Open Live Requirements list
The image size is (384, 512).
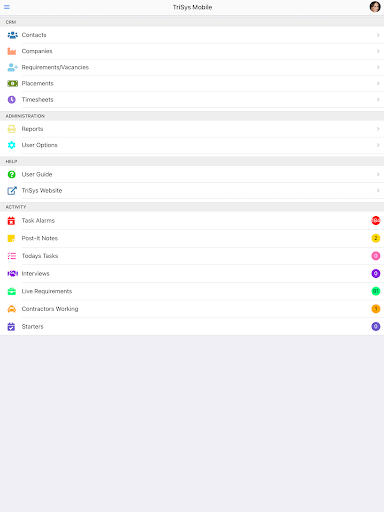[x=192, y=291]
